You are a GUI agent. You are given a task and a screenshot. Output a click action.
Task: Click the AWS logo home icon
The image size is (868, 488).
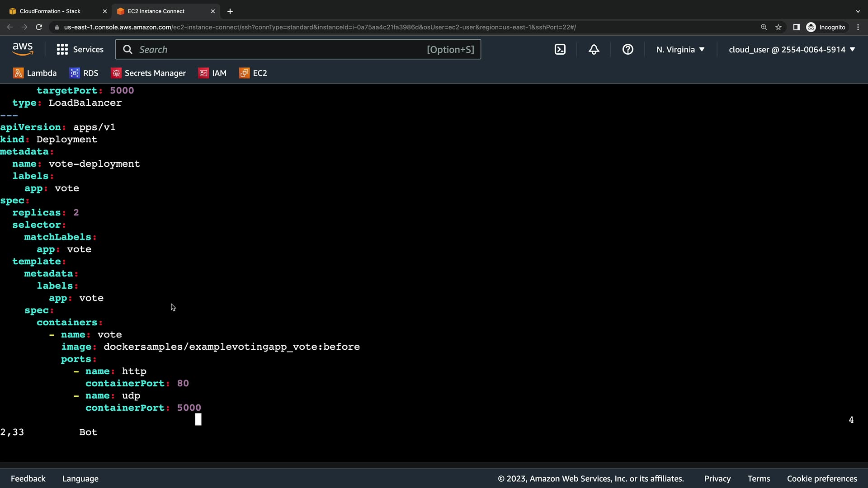(x=23, y=49)
